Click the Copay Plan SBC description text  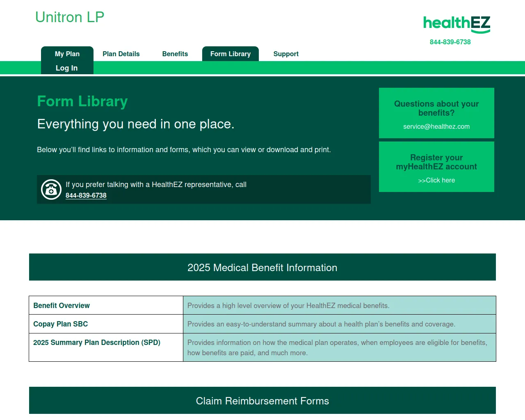point(321,324)
